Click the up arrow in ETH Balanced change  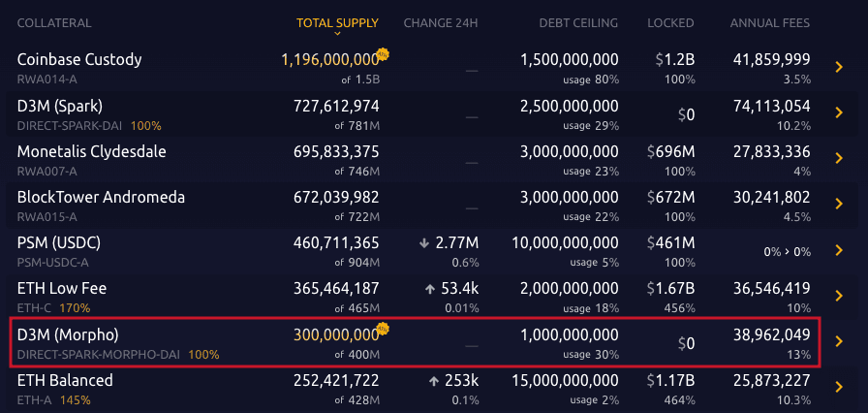[434, 380]
